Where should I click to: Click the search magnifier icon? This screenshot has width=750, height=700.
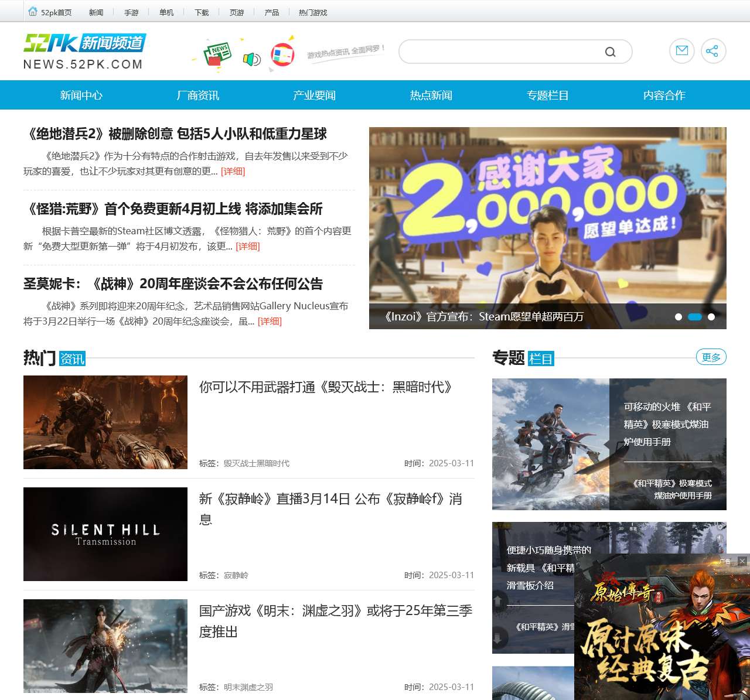pos(610,52)
